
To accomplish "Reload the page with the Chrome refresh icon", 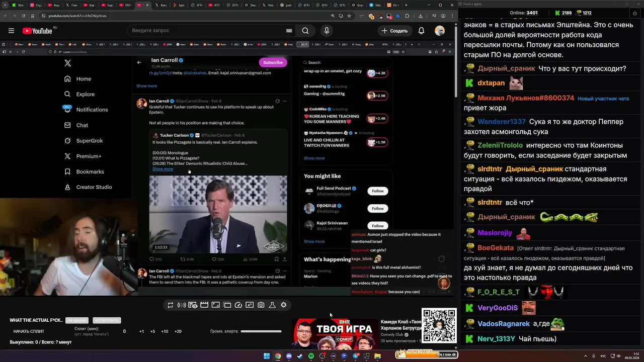I will [x=24, y=16].
